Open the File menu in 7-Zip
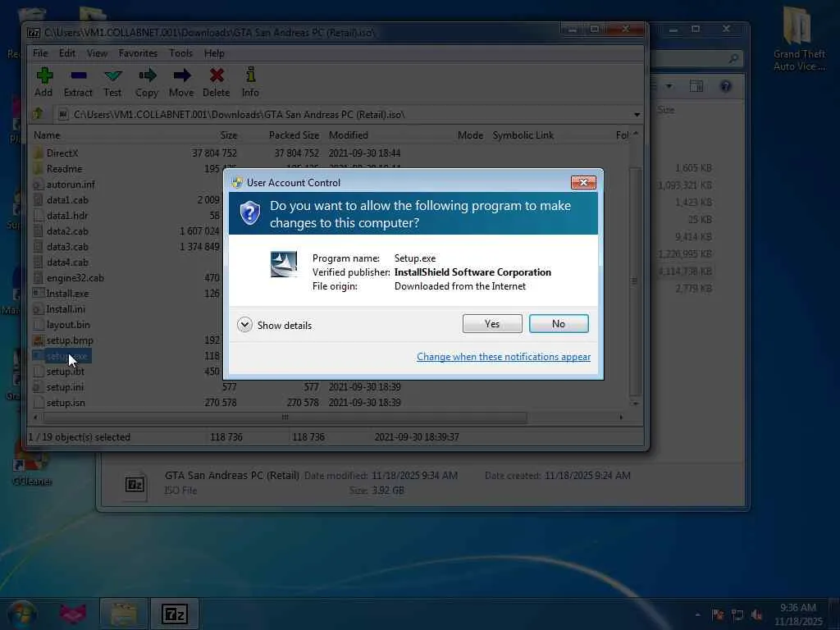The height and width of the screenshot is (630, 840). pyautogui.click(x=40, y=53)
